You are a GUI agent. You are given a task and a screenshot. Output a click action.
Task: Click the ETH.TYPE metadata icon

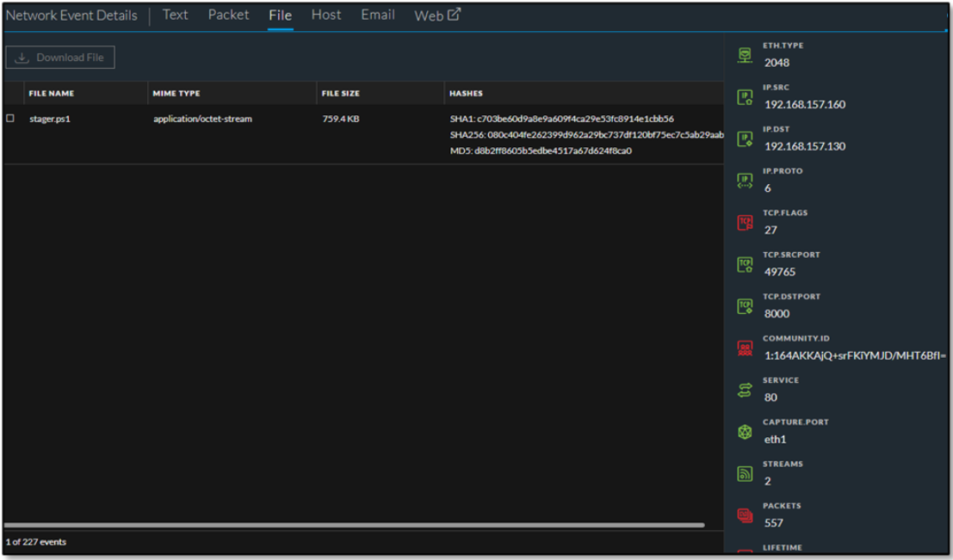coord(745,55)
